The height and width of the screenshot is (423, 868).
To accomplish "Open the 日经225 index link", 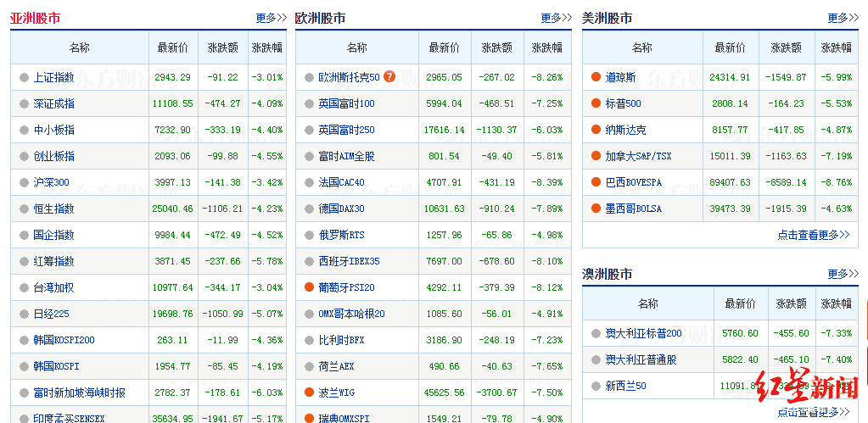I will click(52, 314).
